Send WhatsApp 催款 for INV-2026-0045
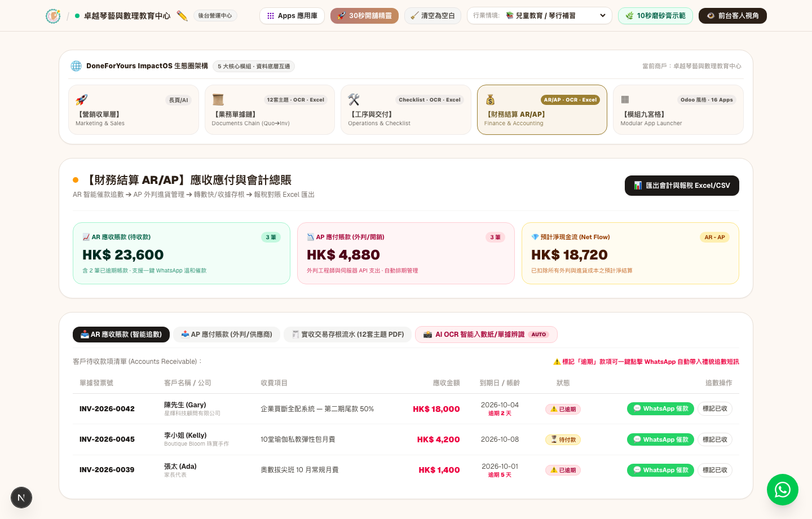 coord(660,439)
